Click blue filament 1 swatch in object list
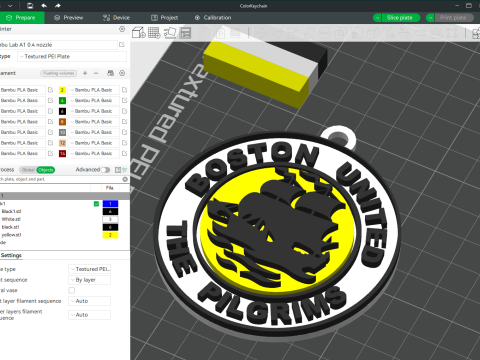 (110, 204)
